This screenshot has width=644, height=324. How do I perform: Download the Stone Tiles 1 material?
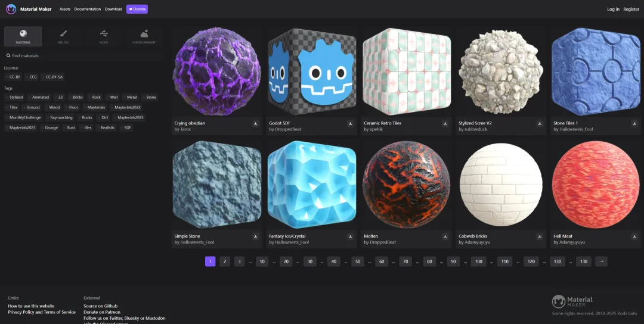[x=634, y=123]
